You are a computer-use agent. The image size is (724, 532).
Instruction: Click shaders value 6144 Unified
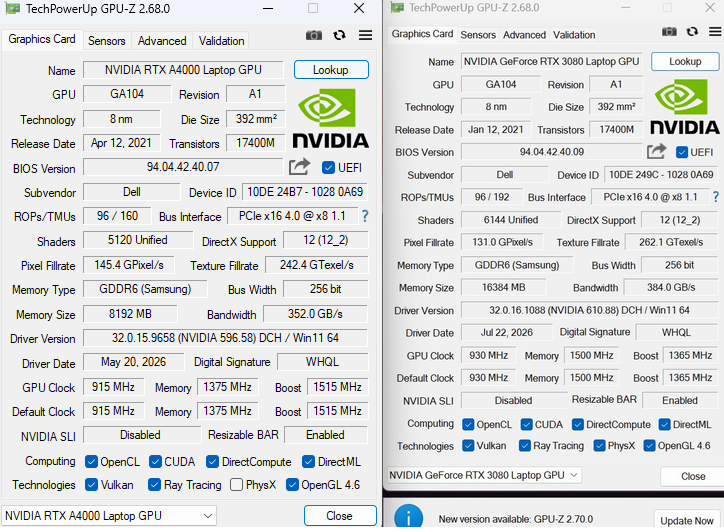(511, 220)
